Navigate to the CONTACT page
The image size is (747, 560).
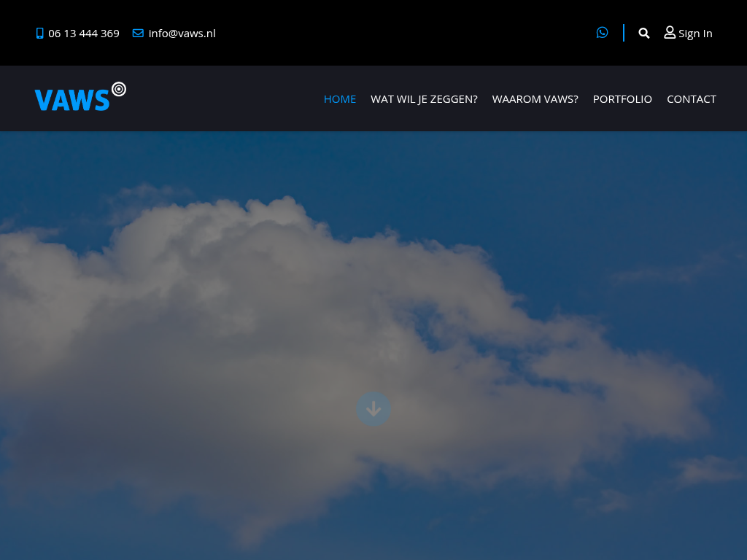(691, 99)
